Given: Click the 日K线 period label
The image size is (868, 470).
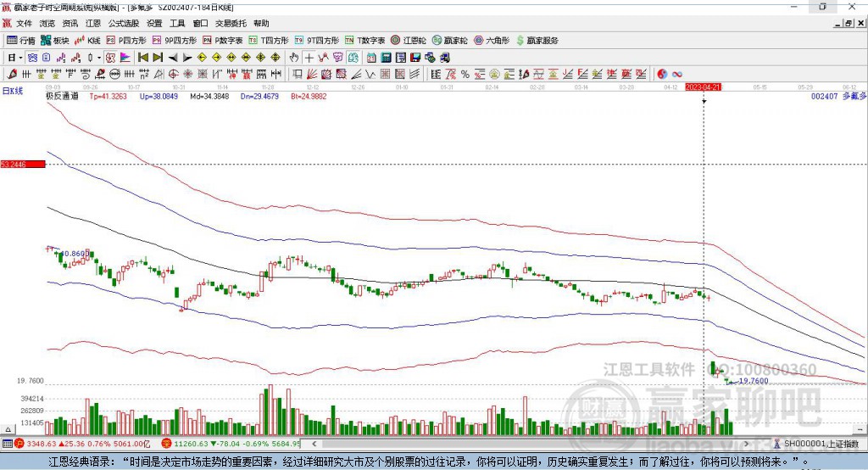Looking at the screenshot, I should 14,92.
